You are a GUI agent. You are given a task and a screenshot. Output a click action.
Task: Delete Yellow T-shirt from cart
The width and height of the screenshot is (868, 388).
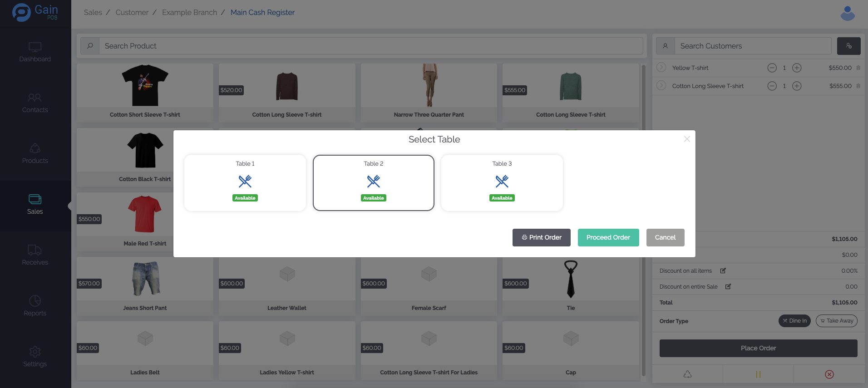coord(858,68)
